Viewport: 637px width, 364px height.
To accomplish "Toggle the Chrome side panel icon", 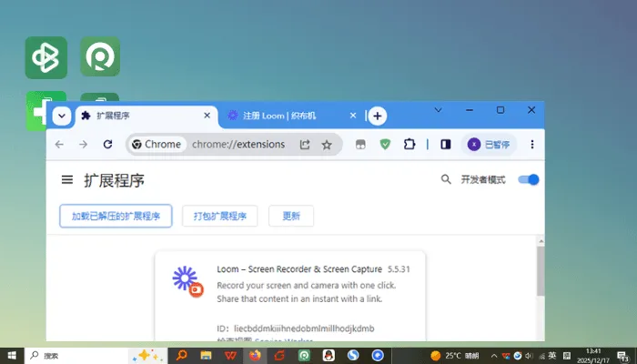I will (x=446, y=144).
